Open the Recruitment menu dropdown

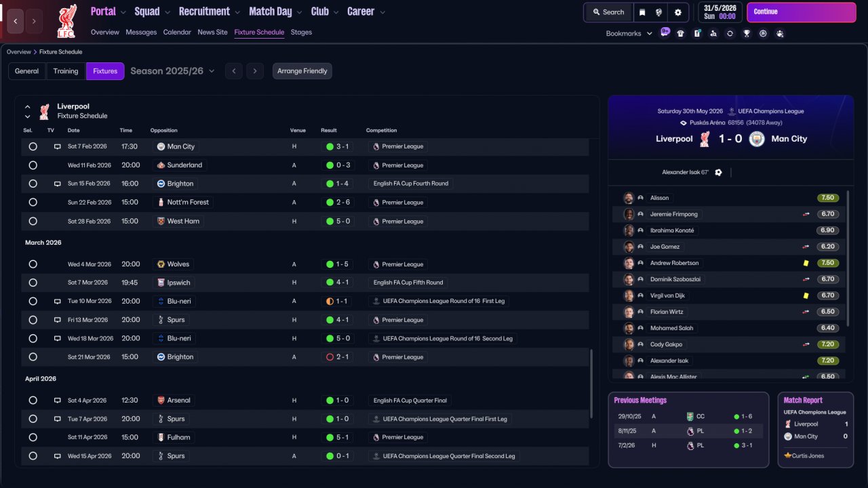[209, 12]
